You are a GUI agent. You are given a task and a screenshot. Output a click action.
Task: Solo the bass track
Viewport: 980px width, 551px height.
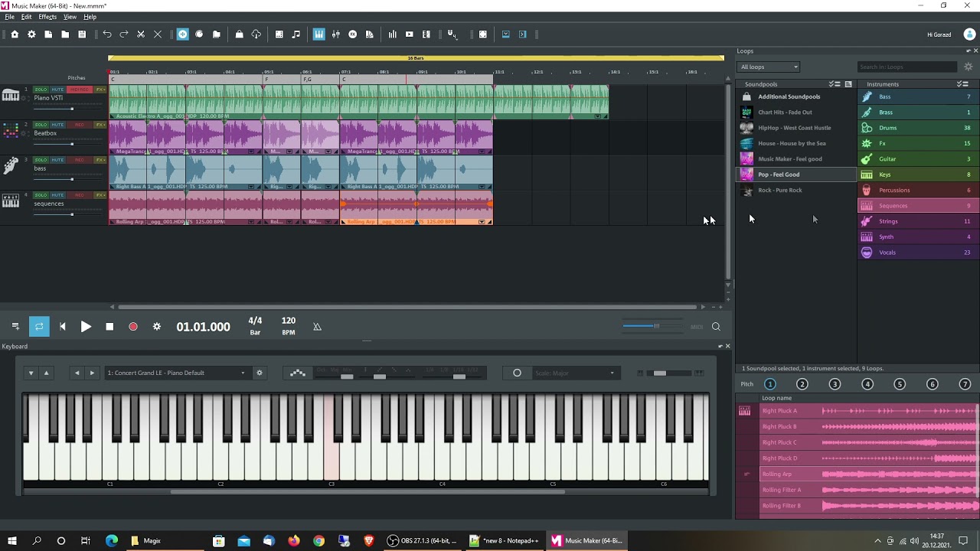(41, 160)
